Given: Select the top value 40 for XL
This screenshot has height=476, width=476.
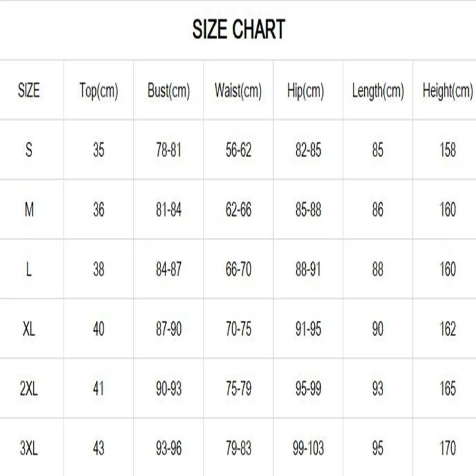Looking at the screenshot, I should coord(99,328).
